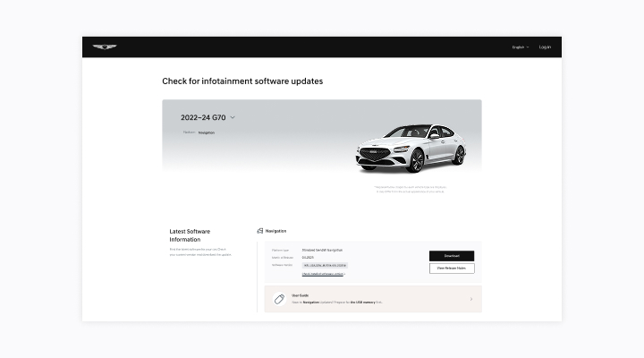Click the Navigation heading above software details

(275, 231)
